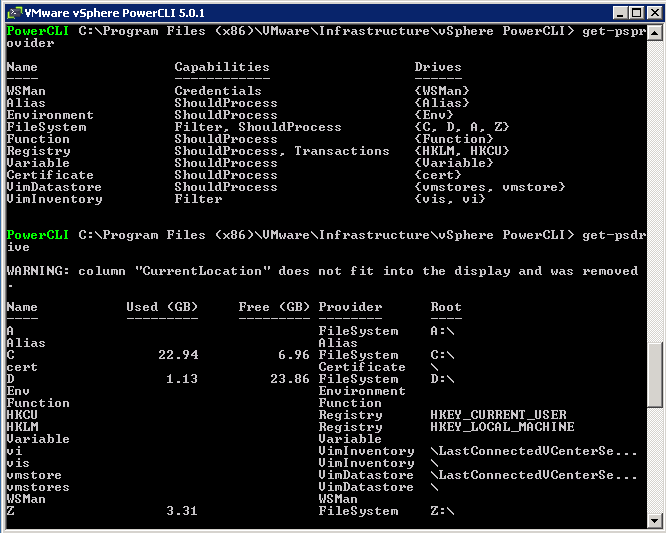This screenshot has height=533, width=666.
Task: Click the scrollbar track above the thumb
Action: pos(655,191)
